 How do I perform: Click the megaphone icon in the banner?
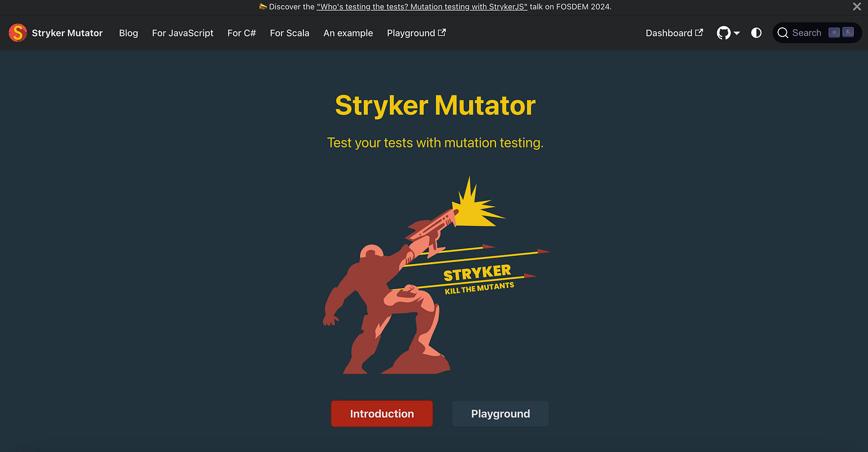point(263,7)
